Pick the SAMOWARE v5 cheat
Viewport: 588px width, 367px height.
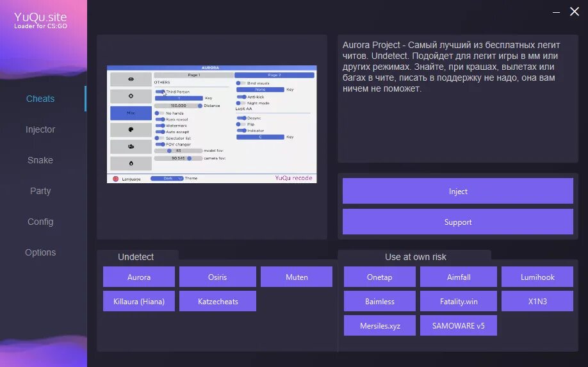458,326
